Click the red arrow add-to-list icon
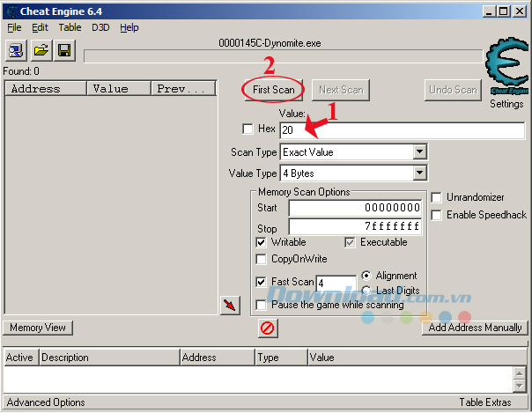Image resolution: width=532 pixels, height=413 pixels. (230, 306)
